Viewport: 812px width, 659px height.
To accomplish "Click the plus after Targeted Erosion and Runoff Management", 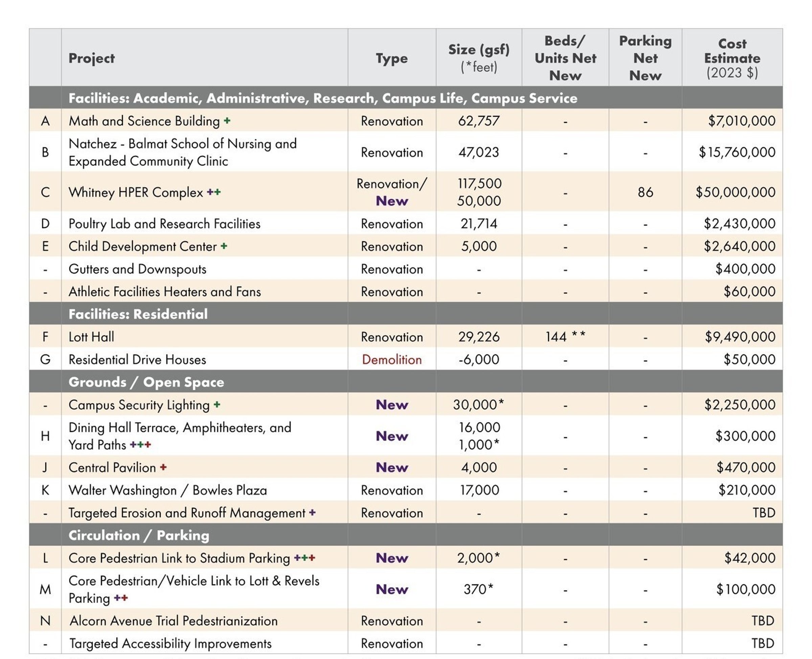I will click(x=312, y=512).
